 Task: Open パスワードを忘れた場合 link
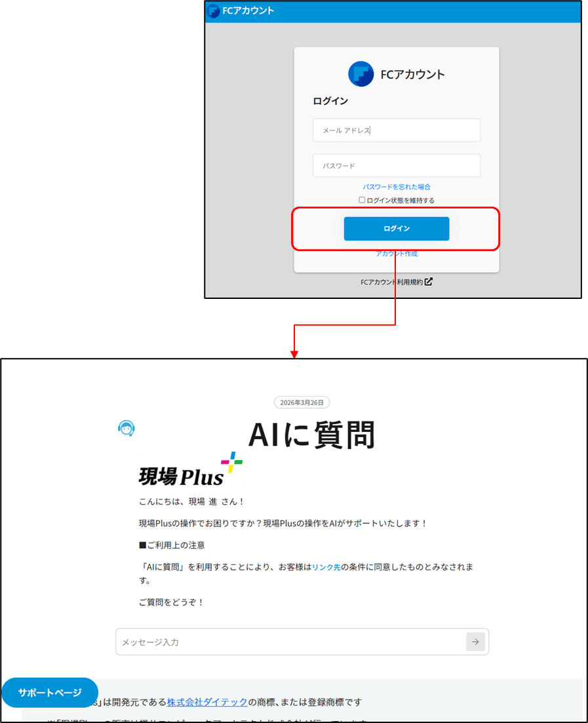point(397,187)
